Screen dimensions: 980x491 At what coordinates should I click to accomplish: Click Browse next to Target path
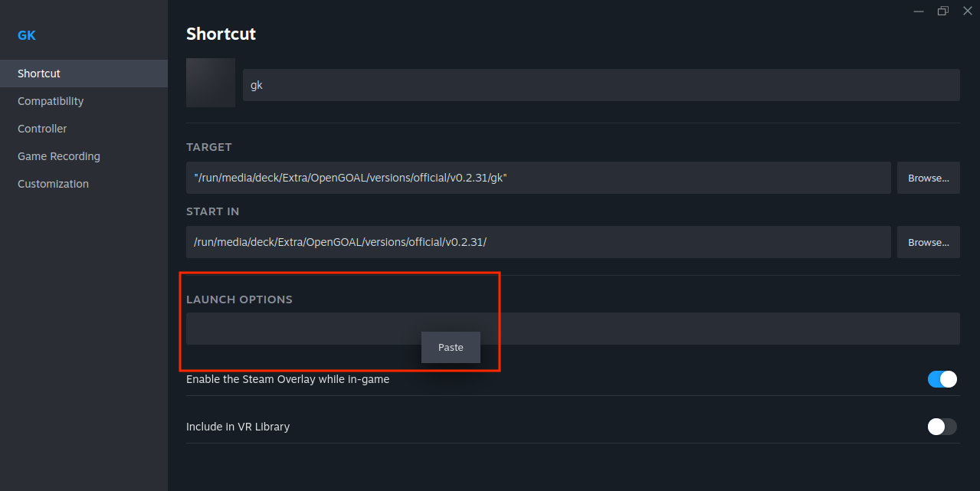(928, 178)
